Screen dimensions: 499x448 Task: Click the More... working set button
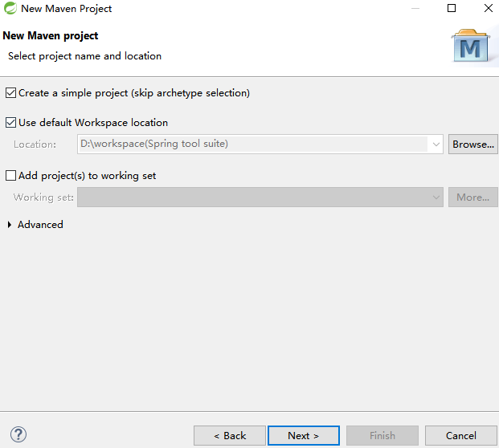tap(473, 198)
